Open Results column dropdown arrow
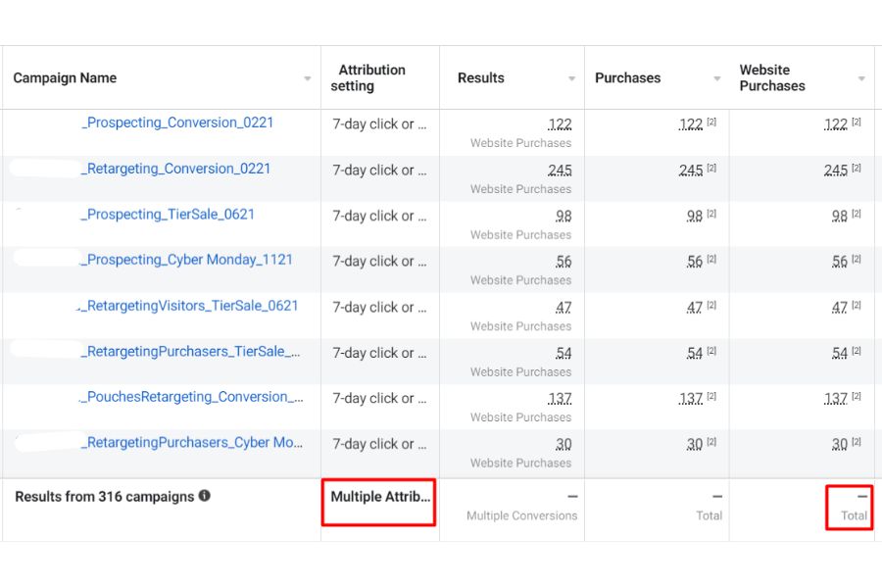Image resolution: width=882 pixels, height=588 pixels. point(571,78)
